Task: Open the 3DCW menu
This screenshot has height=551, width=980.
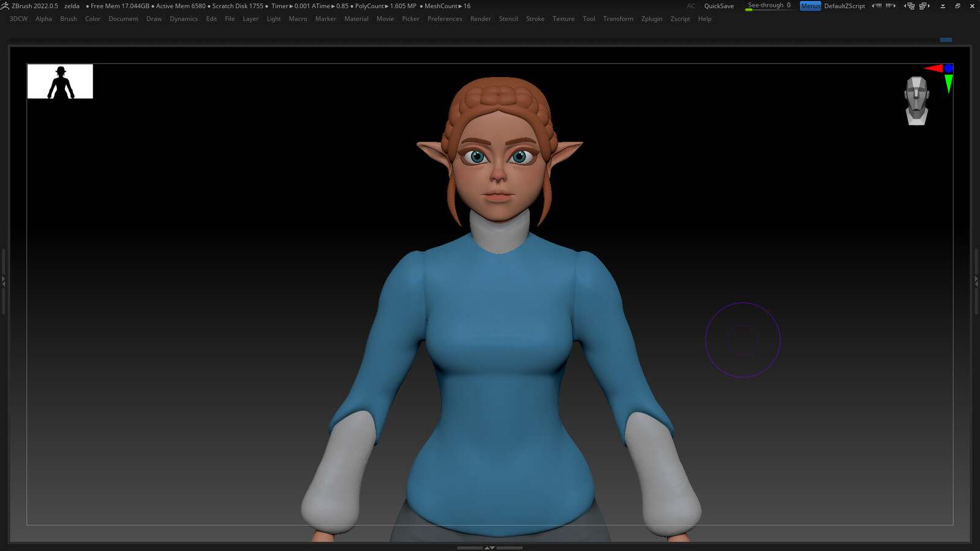Action: (x=18, y=19)
